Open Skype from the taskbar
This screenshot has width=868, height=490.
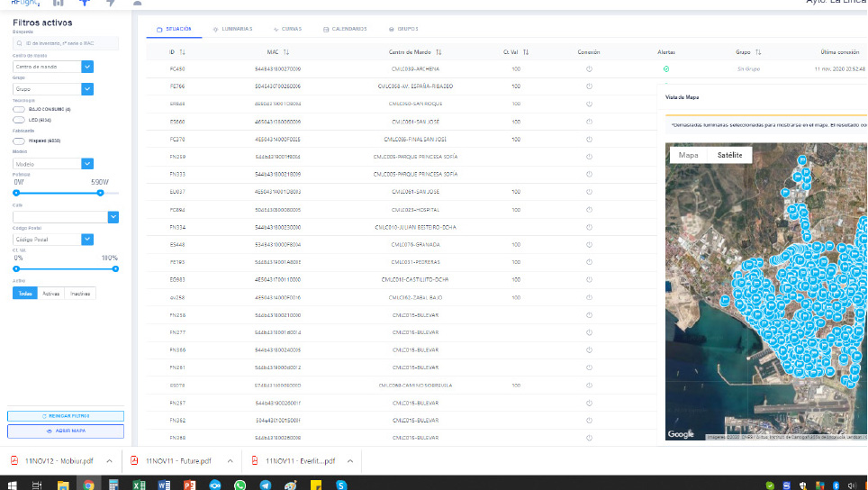341,485
